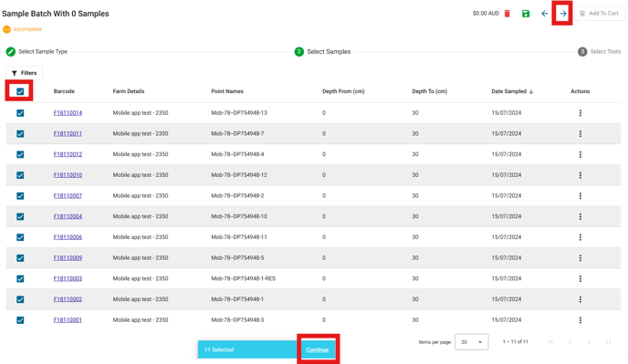Open barcode link F18110010
628x364 pixels.
[x=68, y=175]
